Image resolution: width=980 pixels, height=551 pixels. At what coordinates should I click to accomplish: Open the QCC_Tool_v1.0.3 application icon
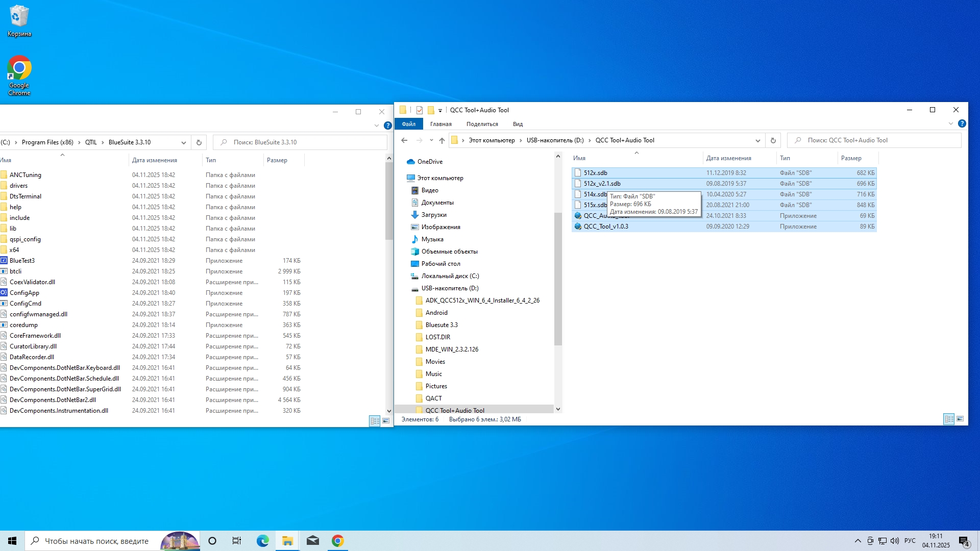(578, 227)
